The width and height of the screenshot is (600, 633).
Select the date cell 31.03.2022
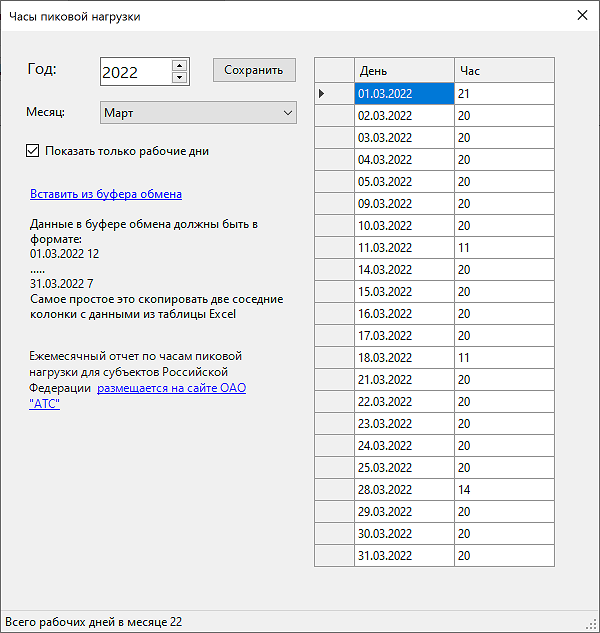coord(405,556)
